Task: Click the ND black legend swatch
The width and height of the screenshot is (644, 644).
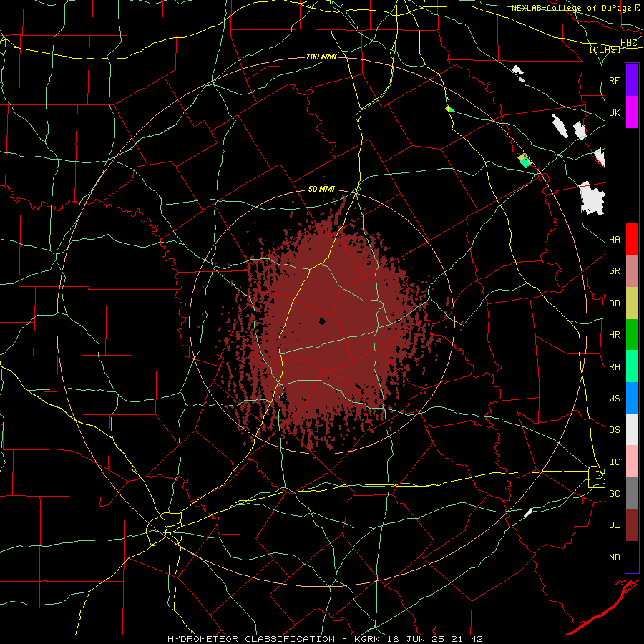Action: (632, 557)
